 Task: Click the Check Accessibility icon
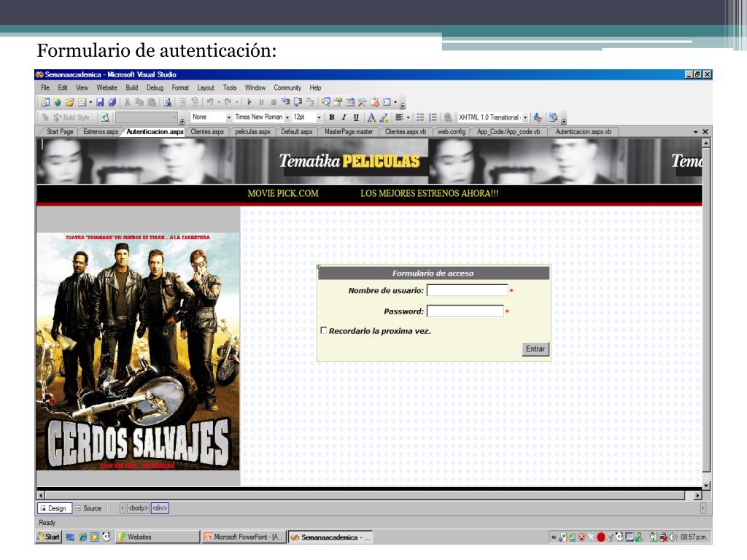click(x=538, y=117)
